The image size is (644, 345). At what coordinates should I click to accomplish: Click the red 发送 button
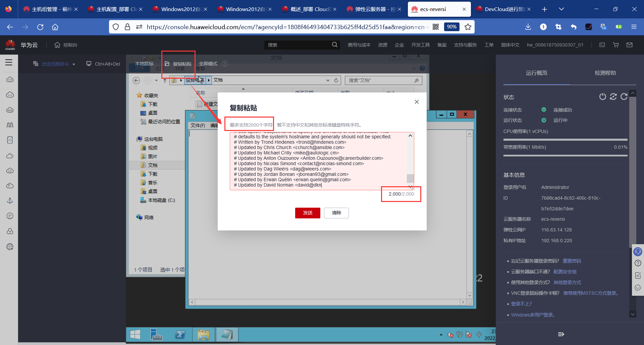(308, 213)
